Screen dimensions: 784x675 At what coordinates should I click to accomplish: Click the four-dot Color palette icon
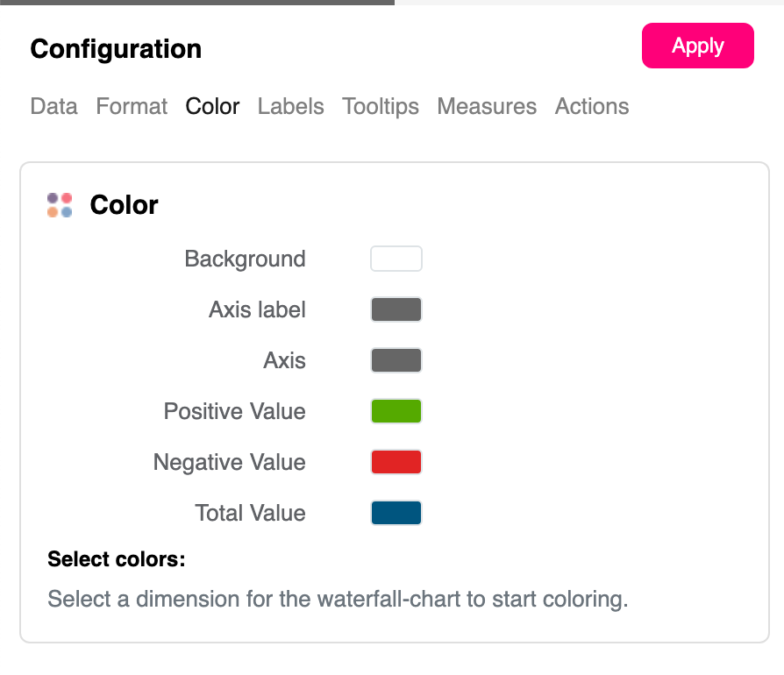(x=60, y=205)
